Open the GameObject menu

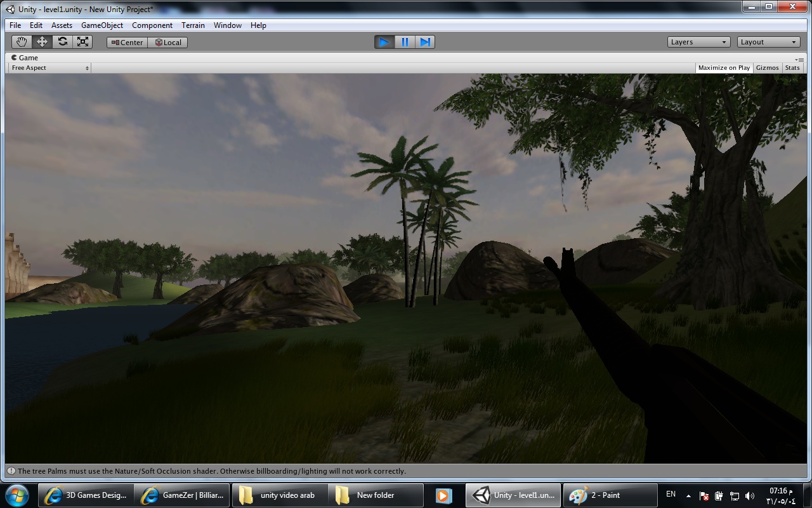[x=102, y=25]
